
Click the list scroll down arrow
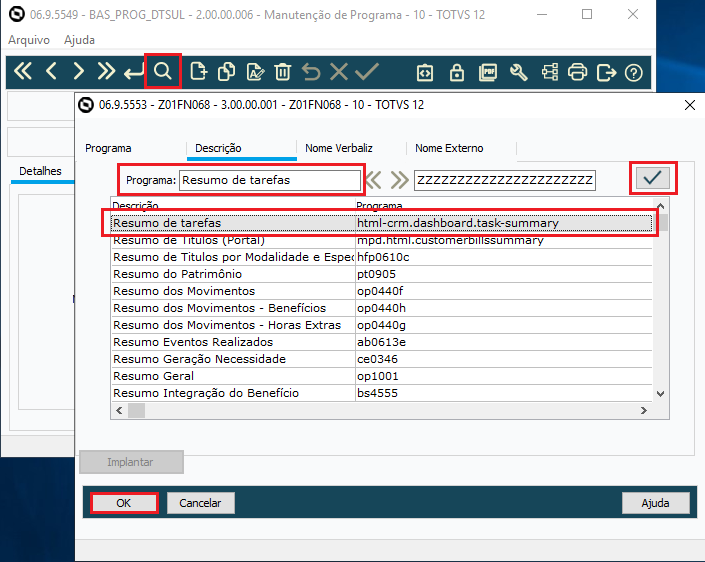[660, 394]
